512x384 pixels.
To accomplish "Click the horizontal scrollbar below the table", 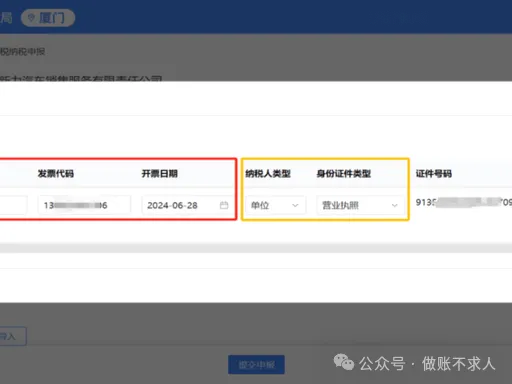I will click(256, 248).
